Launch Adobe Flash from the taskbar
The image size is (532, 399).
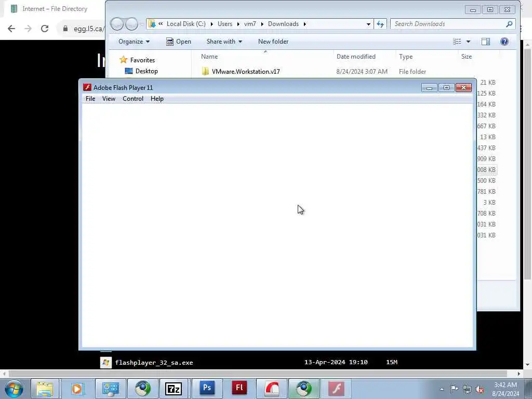point(239,389)
